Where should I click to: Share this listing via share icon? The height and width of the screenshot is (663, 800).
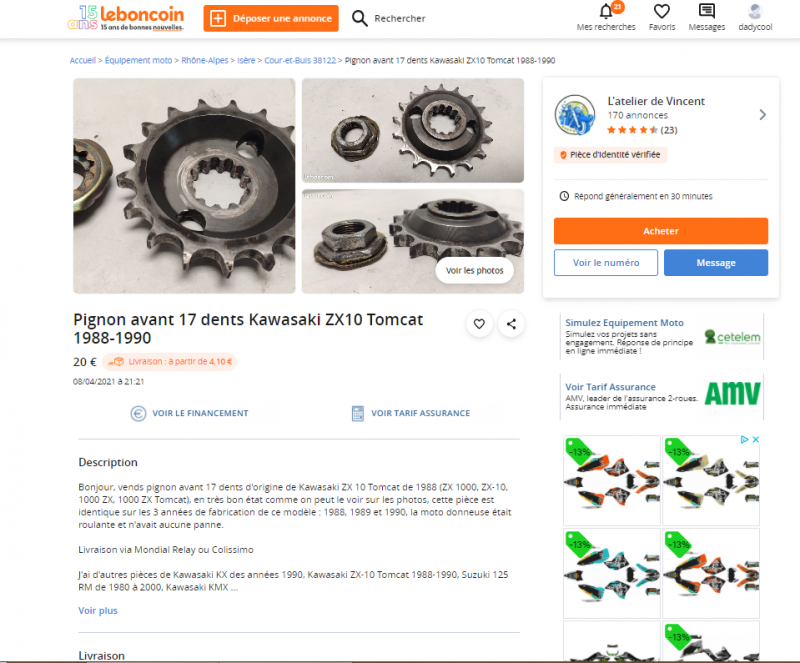(511, 324)
